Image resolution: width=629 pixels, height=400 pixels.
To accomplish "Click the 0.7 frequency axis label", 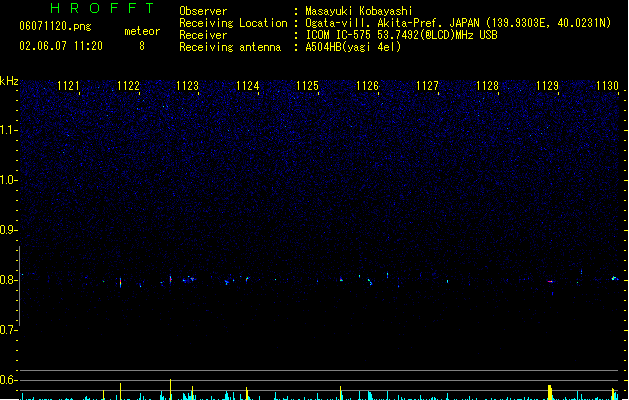I will point(8,330).
